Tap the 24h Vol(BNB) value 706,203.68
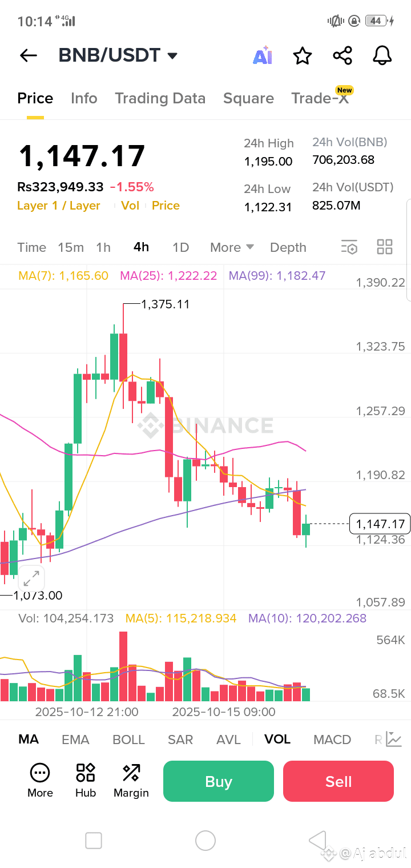411x868 pixels. click(x=344, y=160)
